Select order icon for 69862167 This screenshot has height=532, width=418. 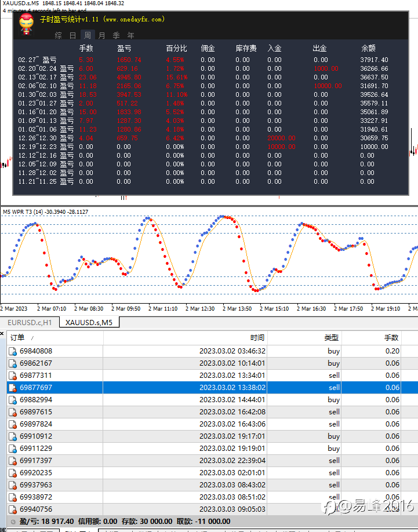pos(13,363)
